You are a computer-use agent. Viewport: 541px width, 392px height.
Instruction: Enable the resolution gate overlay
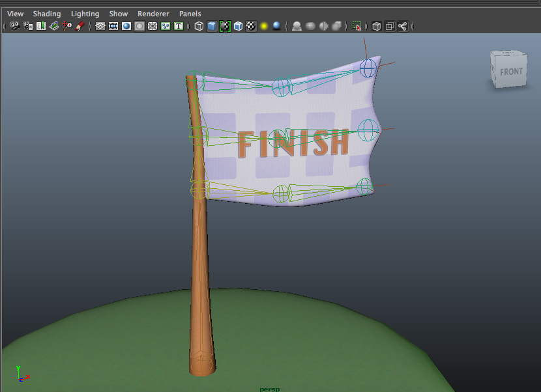126,26
